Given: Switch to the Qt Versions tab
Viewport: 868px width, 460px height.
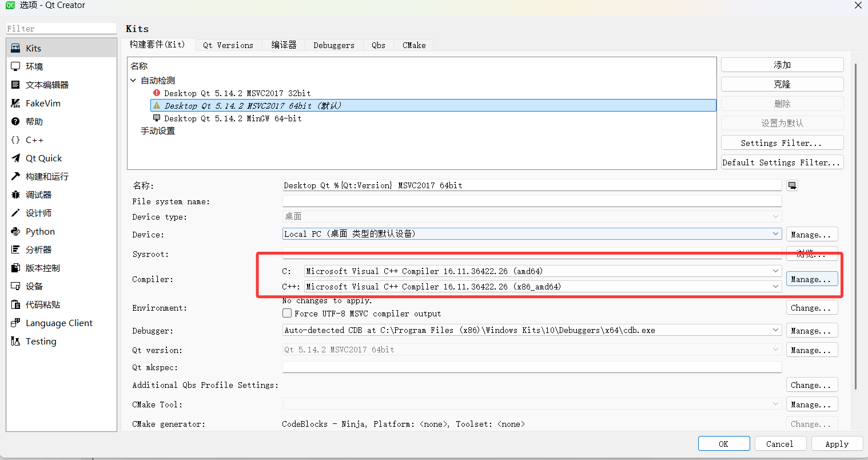Looking at the screenshot, I should [x=228, y=45].
